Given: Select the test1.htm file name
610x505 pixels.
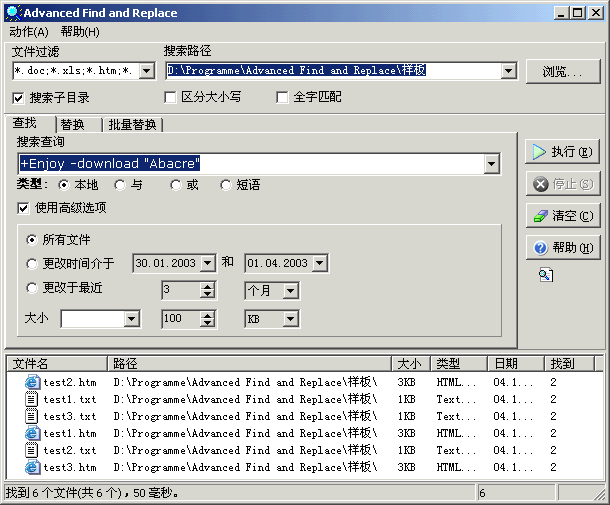Looking at the screenshot, I should (70, 433).
